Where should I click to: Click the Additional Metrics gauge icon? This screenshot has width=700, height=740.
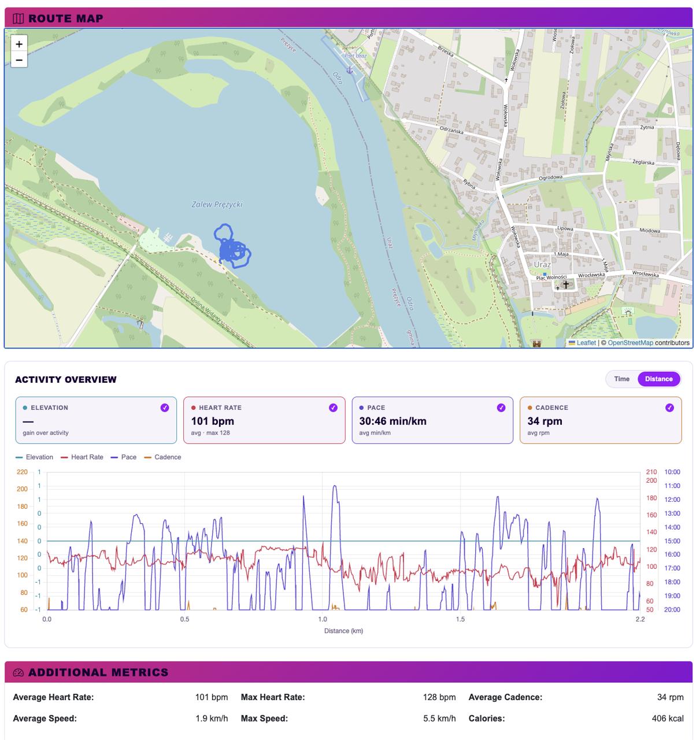[x=18, y=672]
